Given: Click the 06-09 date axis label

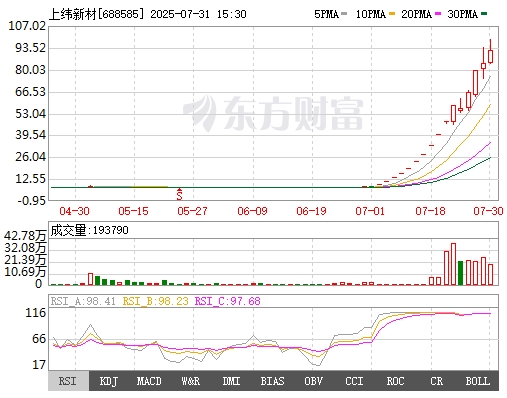Looking at the screenshot, I should (x=252, y=211).
